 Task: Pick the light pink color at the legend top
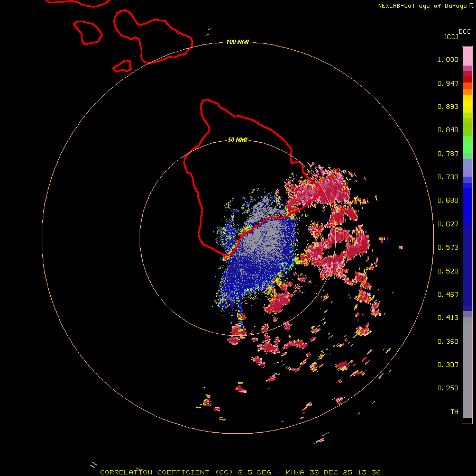pos(467,56)
